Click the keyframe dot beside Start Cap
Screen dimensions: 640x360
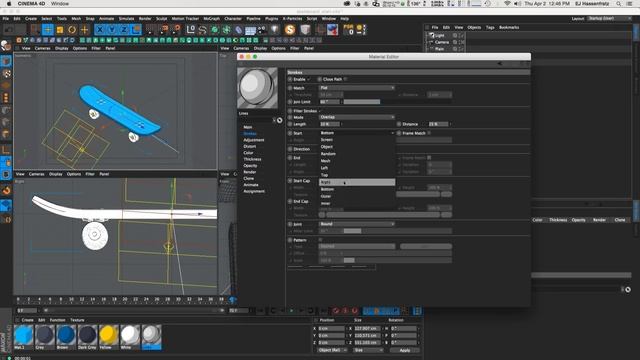tap(290, 180)
